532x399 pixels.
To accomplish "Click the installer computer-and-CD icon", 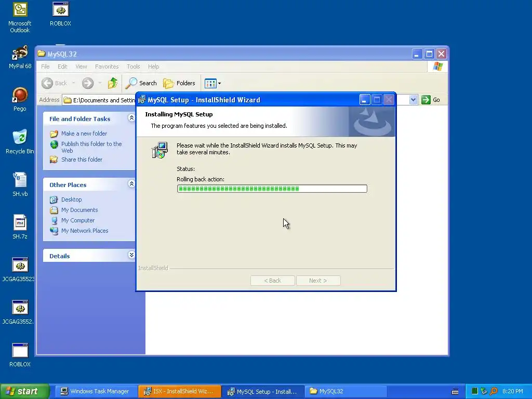I will pos(159,150).
